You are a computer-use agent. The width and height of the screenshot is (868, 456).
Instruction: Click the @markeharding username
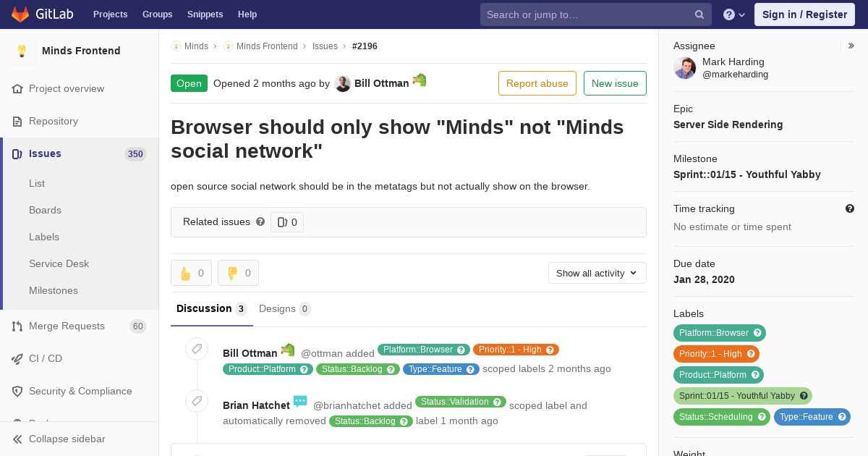coord(735,75)
